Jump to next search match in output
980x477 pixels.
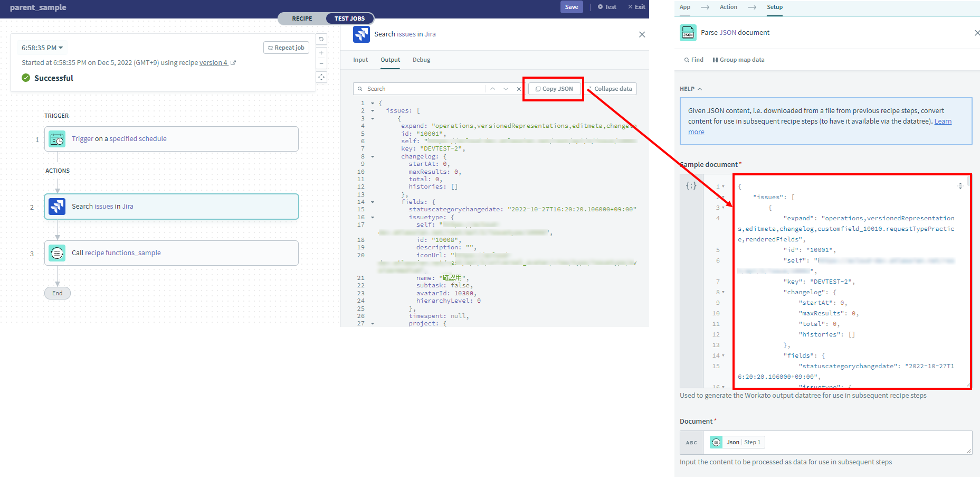pos(506,89)
